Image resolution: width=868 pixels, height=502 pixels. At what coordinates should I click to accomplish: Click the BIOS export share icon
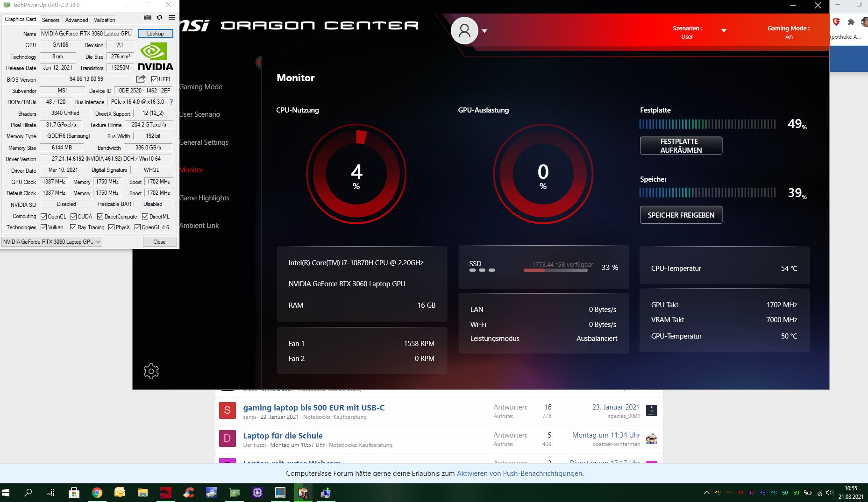tap(141, 79)
